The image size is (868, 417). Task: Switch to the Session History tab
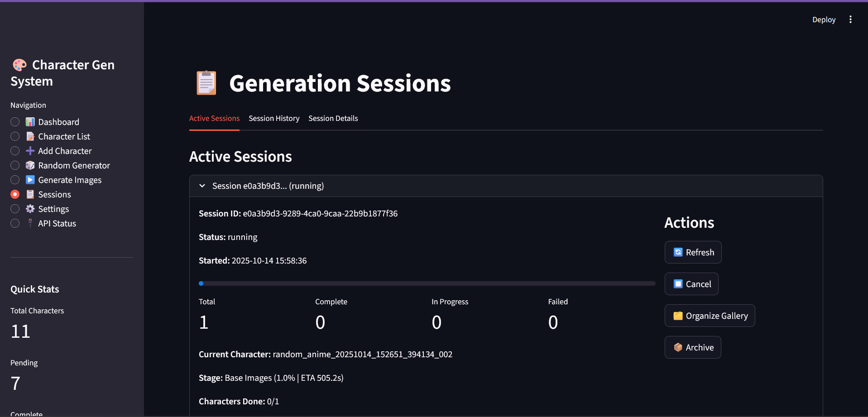click(x=274, y=119)
